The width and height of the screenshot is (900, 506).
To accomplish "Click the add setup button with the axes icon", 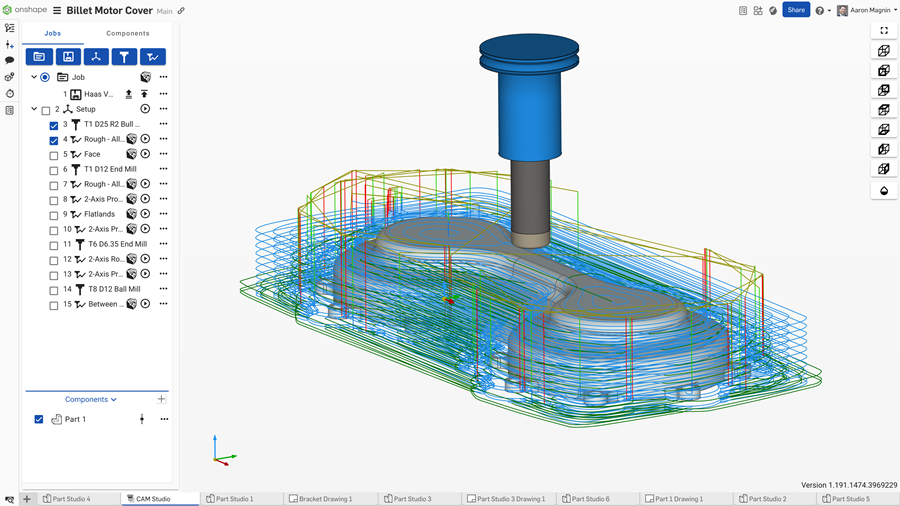I will (96, 57).
